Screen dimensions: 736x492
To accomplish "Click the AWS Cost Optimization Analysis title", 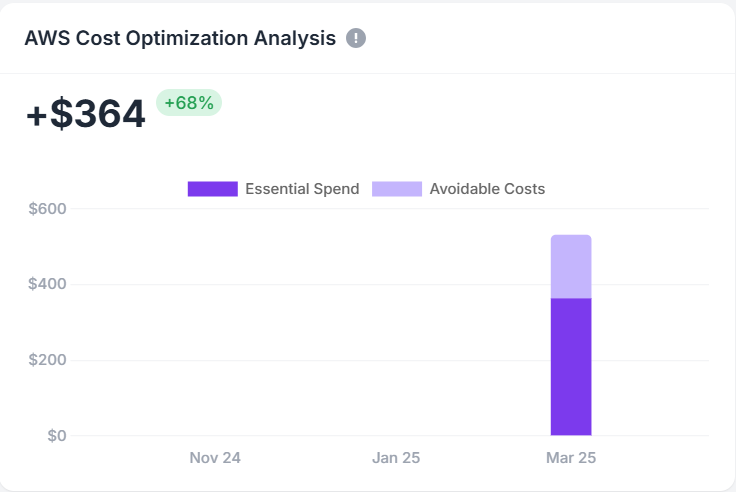I will 180,39.
